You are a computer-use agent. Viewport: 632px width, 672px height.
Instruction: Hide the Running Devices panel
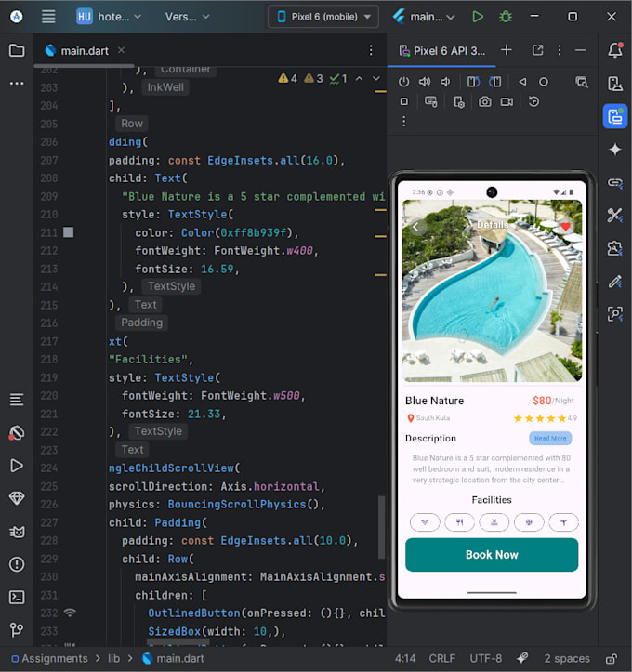pyautogui.click(x=581, y=50)
